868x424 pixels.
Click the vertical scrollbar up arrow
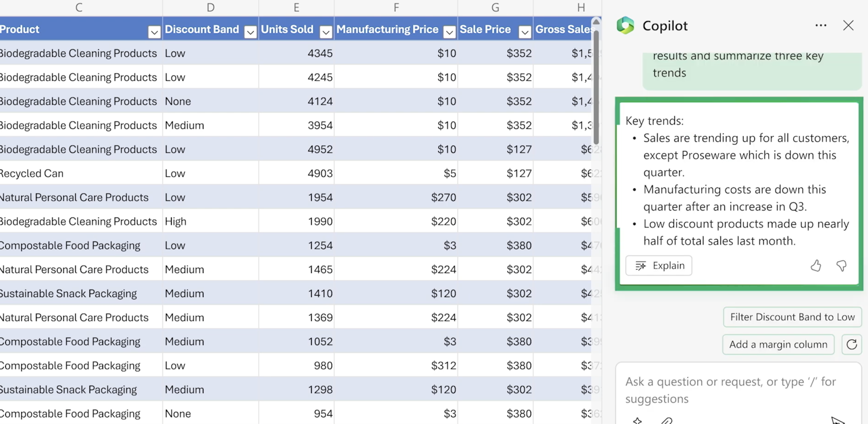(596, 22)
